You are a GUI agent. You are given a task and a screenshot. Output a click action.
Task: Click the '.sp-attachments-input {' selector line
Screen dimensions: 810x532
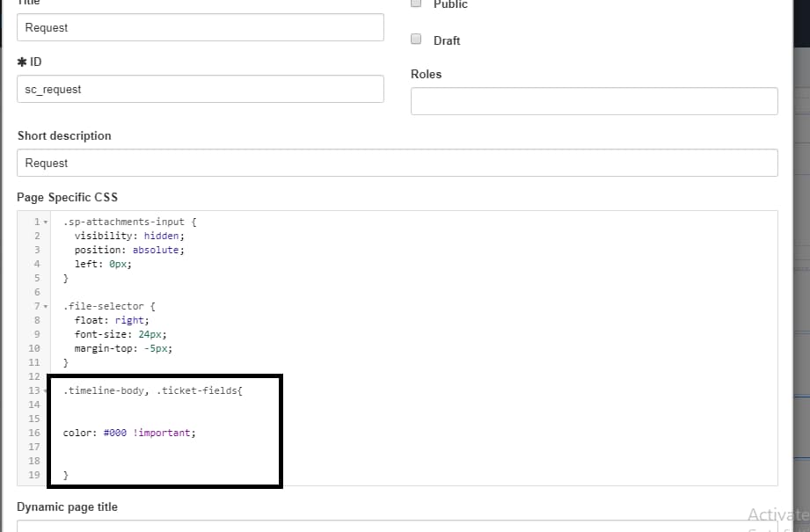tap(129, 222)
